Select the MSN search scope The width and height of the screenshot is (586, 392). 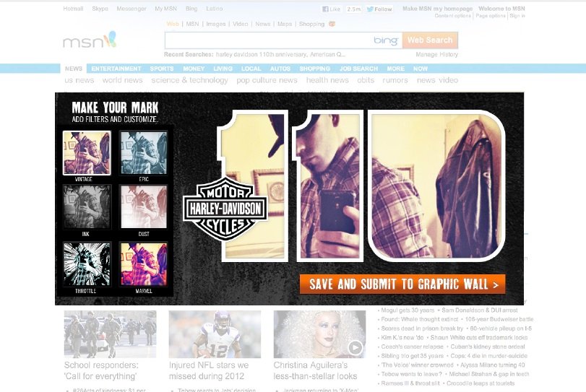(192, 24)
